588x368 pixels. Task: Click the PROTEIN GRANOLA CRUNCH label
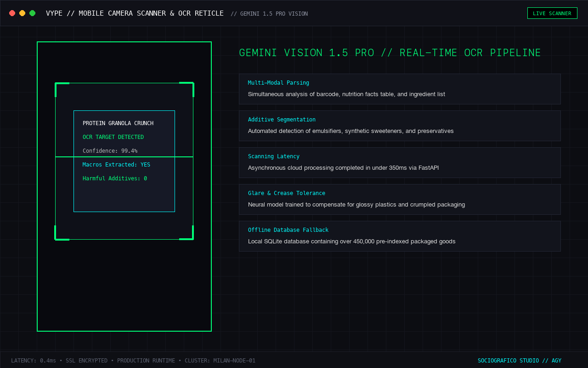(118, 123)
